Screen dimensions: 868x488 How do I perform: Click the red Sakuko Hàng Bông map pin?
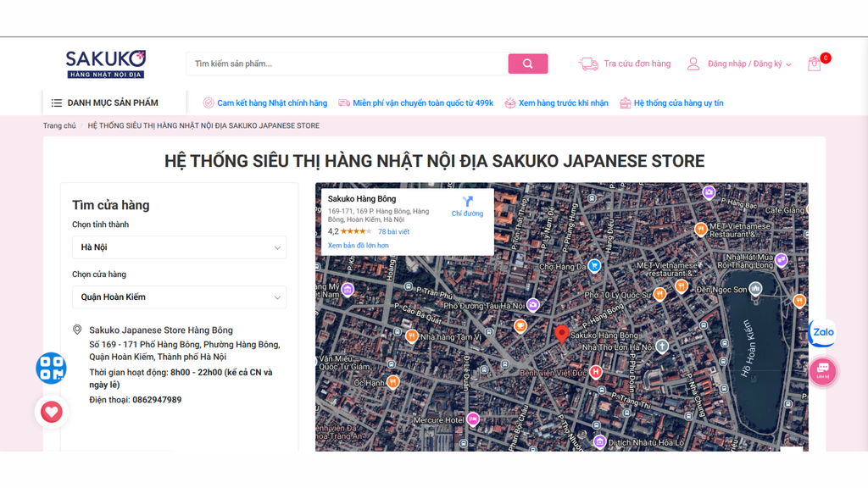pos(561,335)
